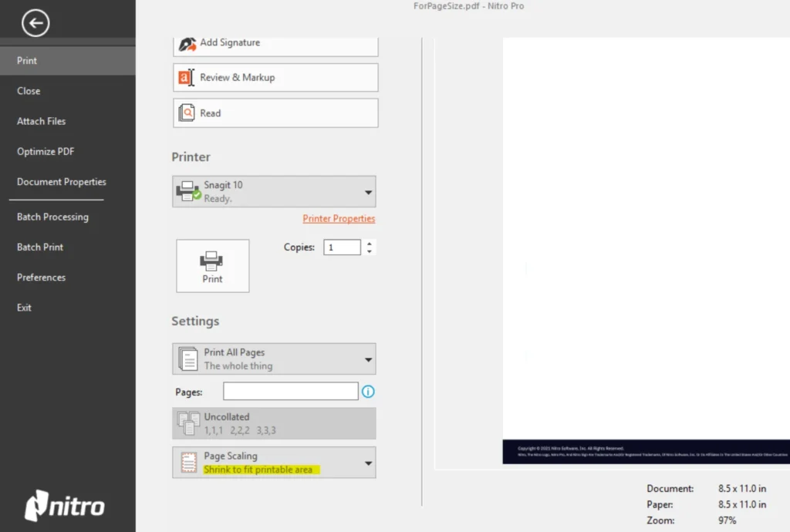The height and width of the screenshot is (532, 790).
Task: Open Preferences from the sidebar
Action: tap(42, 278)
